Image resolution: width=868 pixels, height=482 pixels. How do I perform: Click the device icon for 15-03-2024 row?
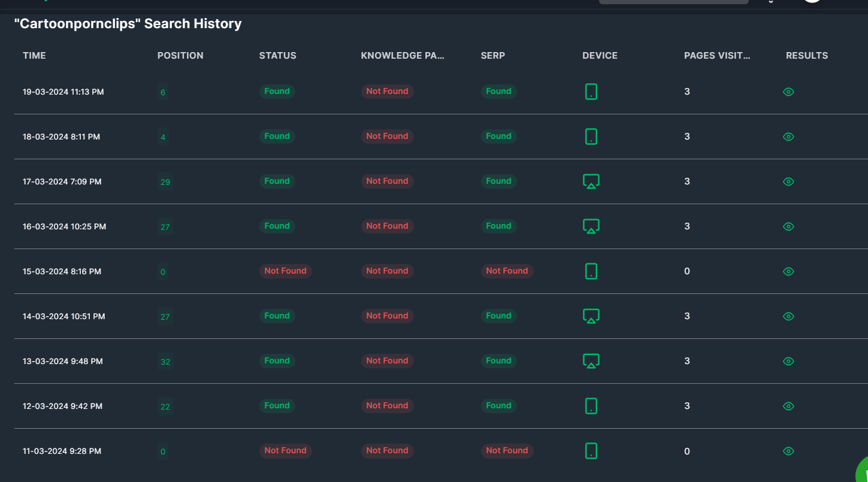pos(591,271)
